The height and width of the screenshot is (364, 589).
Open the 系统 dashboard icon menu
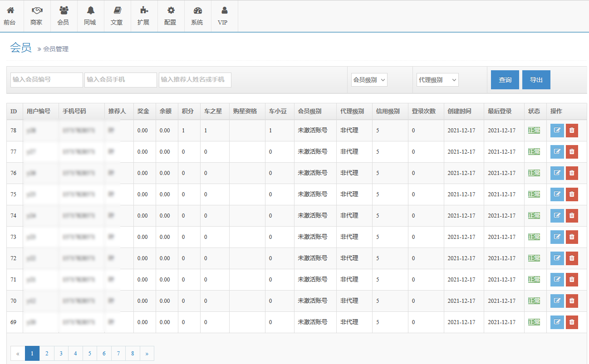coord(197,16)
